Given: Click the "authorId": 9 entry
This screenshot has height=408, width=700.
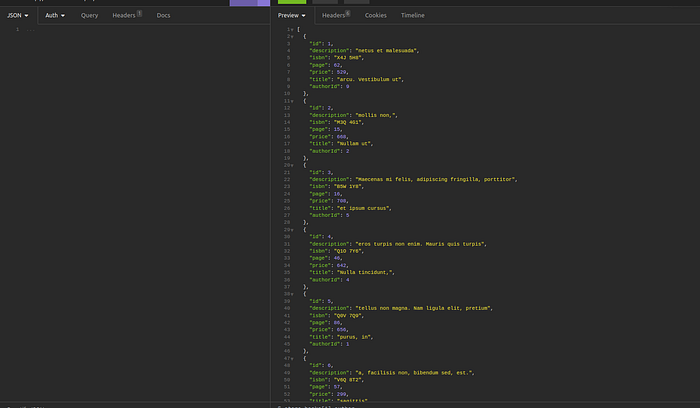Looking at the screenshot, I should (329, 87).
